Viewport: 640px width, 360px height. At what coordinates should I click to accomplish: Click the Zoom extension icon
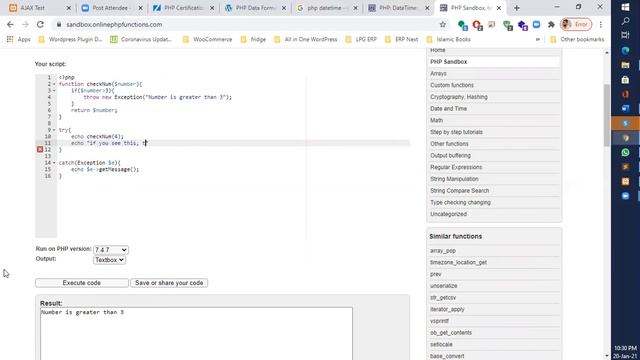[536, 24]
